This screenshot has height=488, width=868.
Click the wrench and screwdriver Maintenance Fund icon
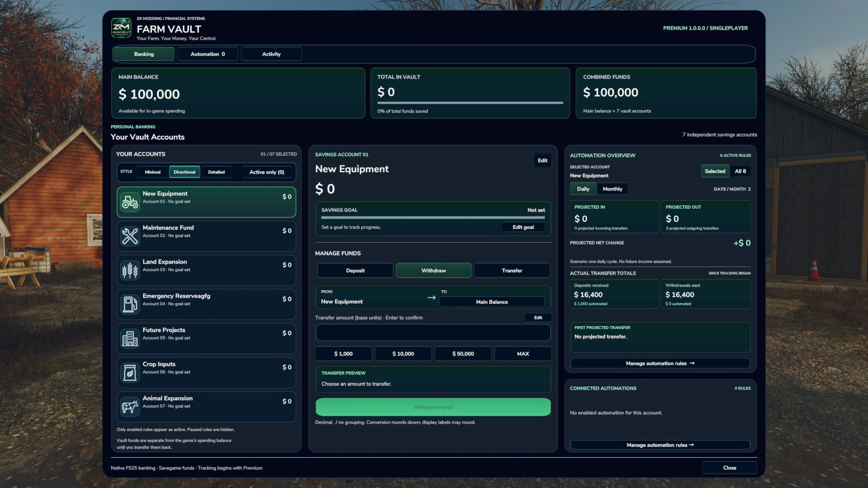pos(130,236)
